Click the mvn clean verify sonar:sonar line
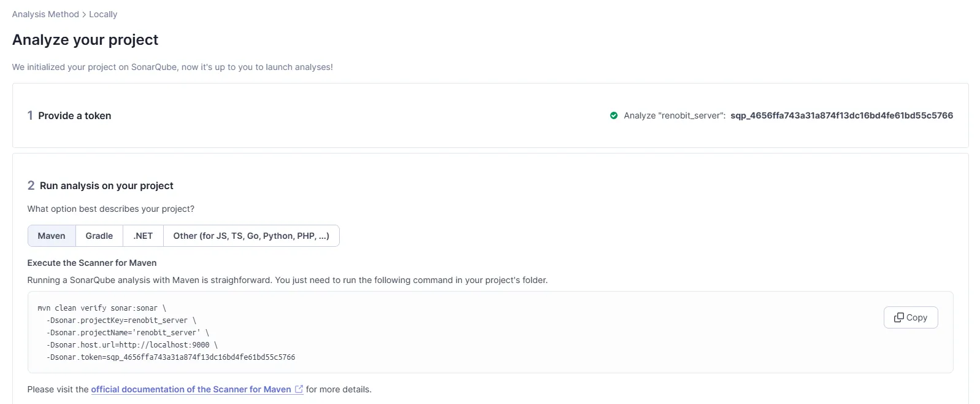 tap(102, 308)
